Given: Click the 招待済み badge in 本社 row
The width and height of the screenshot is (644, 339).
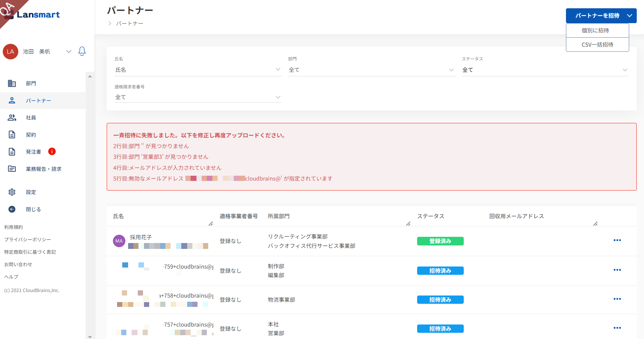Looking at the screenshot, I should click(x=440, y=329).
